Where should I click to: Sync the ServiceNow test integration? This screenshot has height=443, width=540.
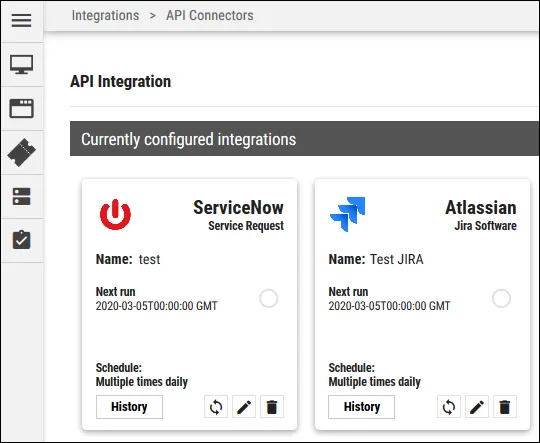tap(216, 407)
